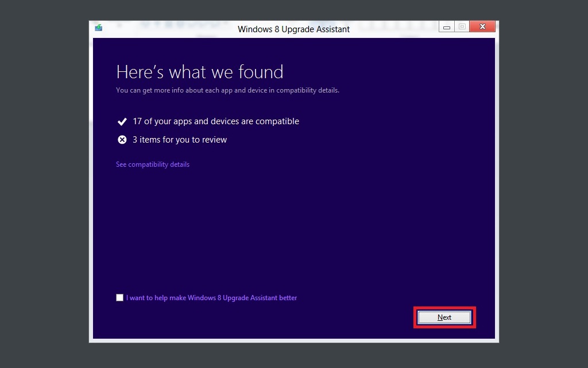Select the '3 items for you to review' text
The image size is (588, 368).
point(180,140)
